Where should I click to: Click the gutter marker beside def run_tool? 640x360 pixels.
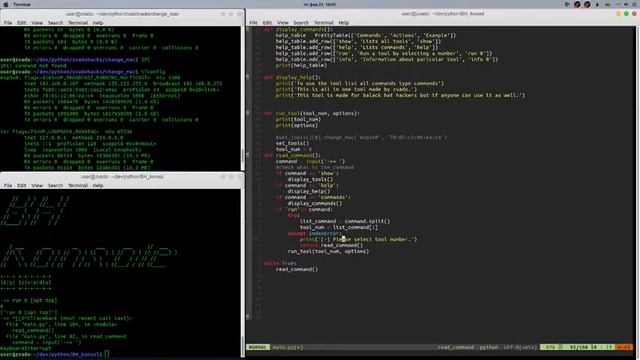pos(248,113)
